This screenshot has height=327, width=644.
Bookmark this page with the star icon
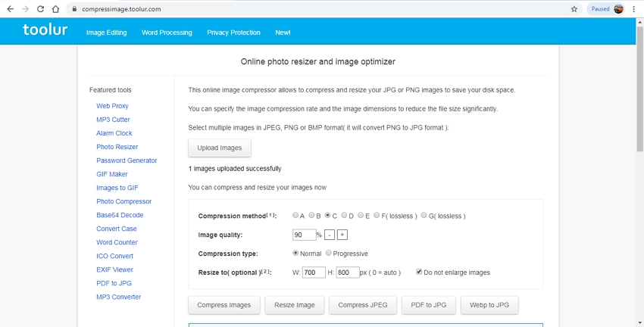574,9
